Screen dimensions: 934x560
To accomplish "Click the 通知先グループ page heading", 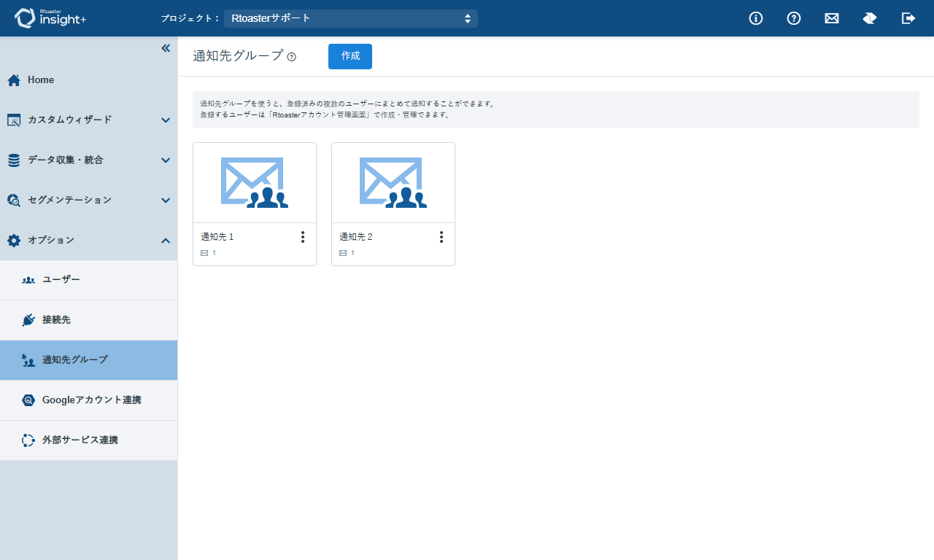I will (x=238, y=56).
